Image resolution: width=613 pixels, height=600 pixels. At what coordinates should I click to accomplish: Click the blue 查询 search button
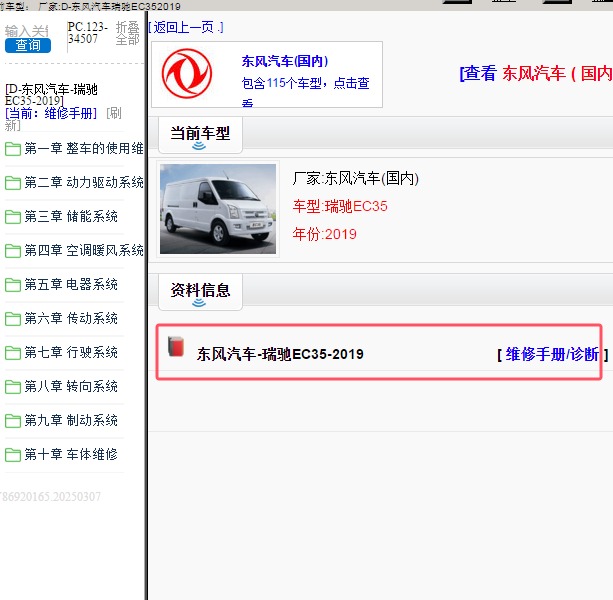coord(28,45)
